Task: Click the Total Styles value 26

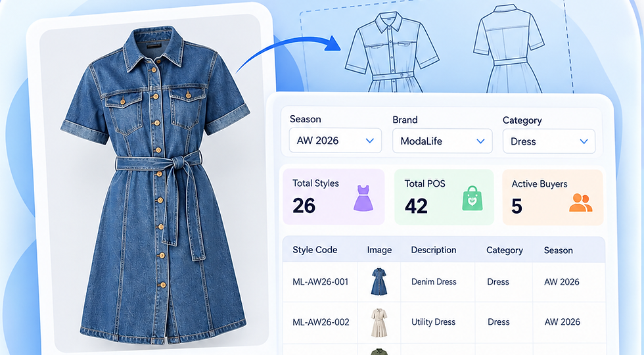Action: pyautogui.click(x=304, y=205)
